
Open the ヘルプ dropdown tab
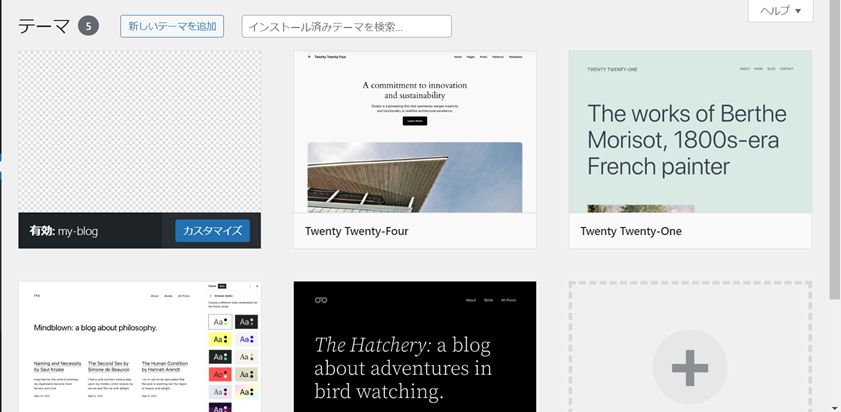[x=780, y=11]
